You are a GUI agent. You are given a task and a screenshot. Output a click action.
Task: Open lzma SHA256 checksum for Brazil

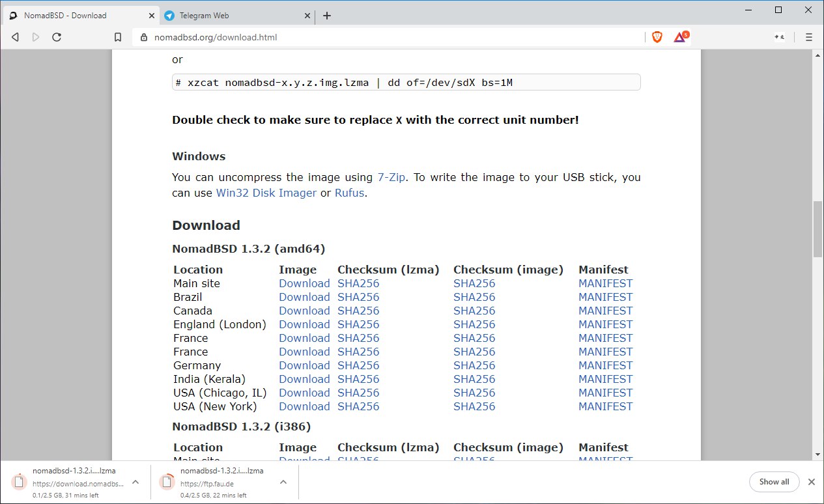pyautogui.click(x=358, y=297)
